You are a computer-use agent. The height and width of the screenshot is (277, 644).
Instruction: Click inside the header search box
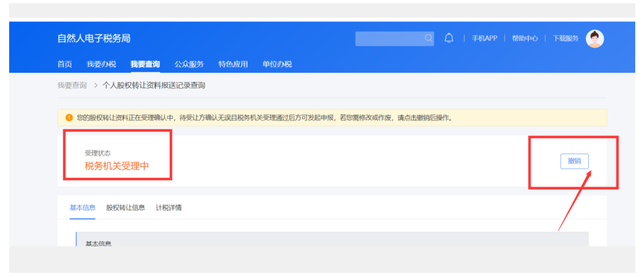click(x=394, y=38)
